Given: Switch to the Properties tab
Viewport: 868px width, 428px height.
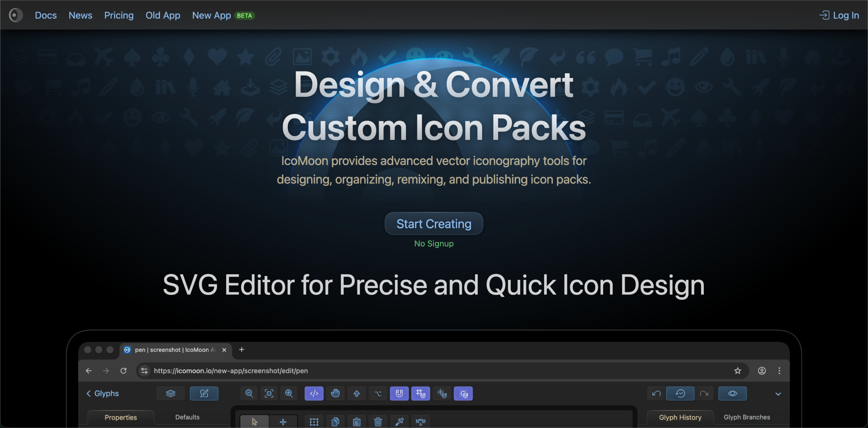Looking at the screenshot, I should click(121, 417).
